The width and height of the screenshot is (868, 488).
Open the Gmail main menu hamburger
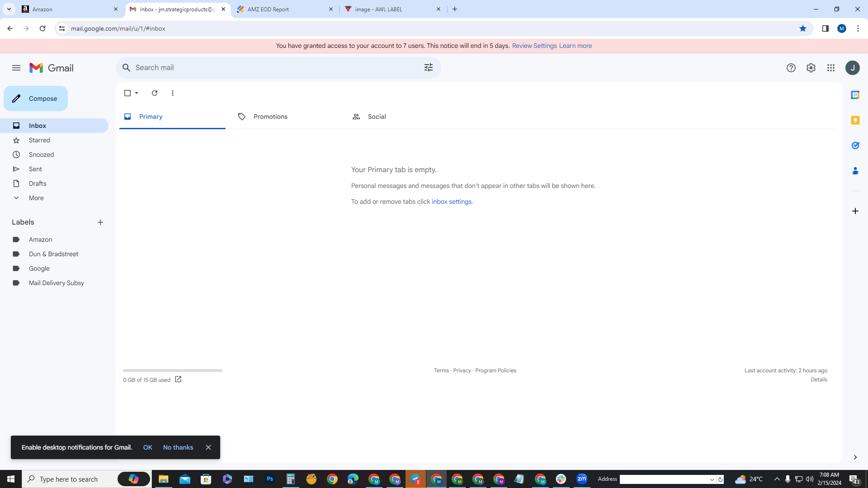16,68
